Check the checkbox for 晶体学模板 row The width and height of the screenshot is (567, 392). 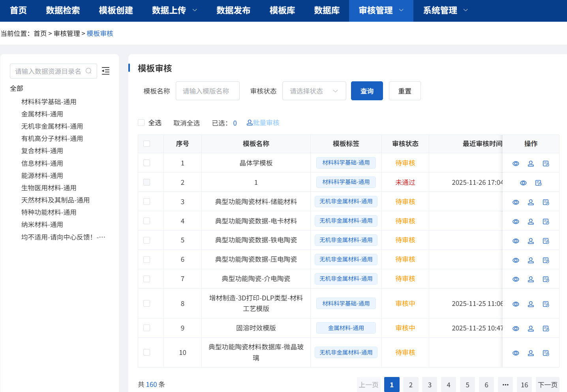(x=146, y=163)
